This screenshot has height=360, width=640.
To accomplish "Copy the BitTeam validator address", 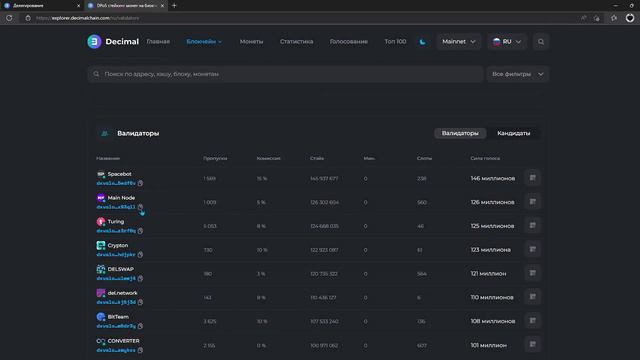I will point(140,326).
